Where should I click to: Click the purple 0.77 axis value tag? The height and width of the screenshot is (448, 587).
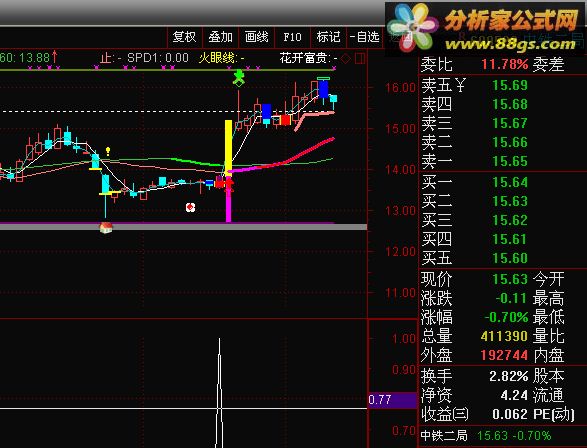pos(392,400)
